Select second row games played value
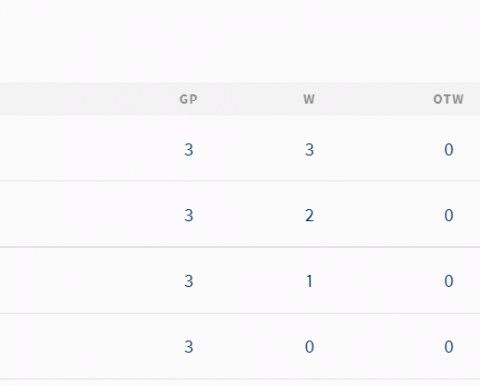This screenshot has height=385, width=480. pyautogui.click(x=189, y=215)
